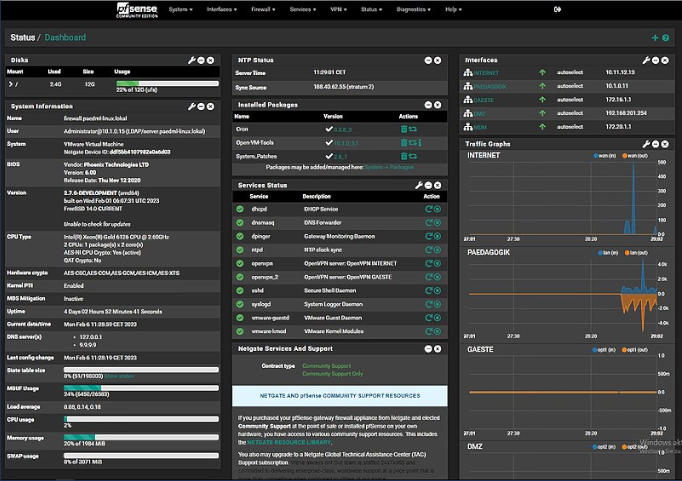
Task: Click trash icon for Open-VM-Tools package
Action: (x=404, y=142)
